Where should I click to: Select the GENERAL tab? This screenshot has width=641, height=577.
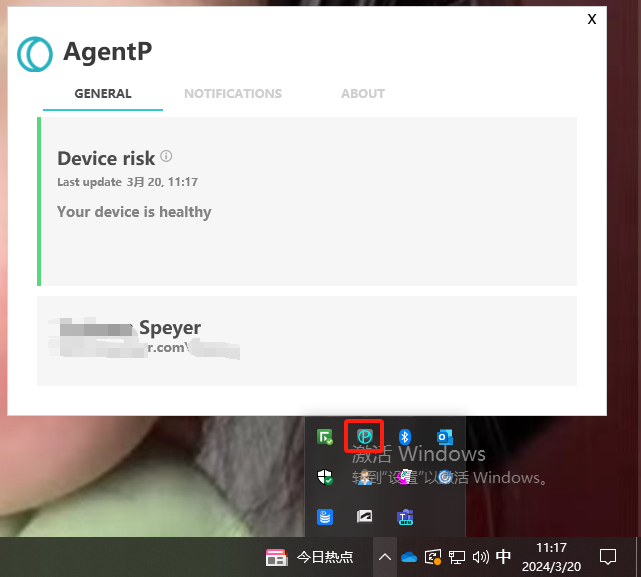(x=103, y=94)
